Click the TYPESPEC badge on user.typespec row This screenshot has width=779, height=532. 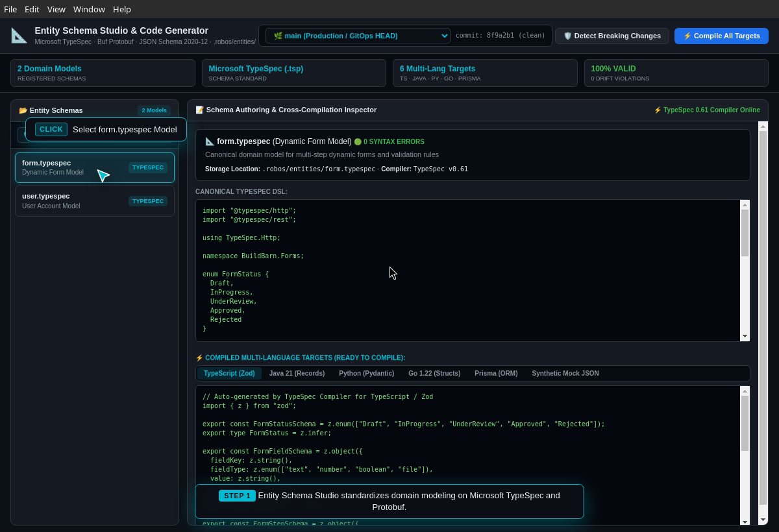pos(148,201)
